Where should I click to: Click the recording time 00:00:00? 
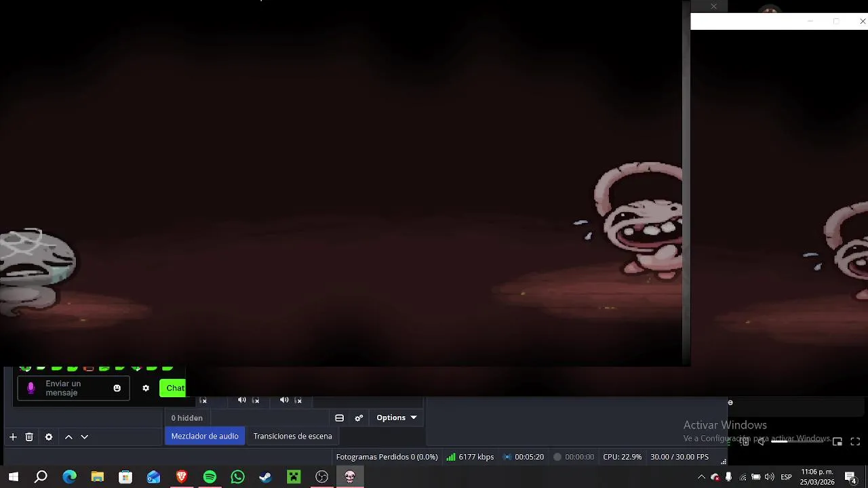(x=573, y=457)
